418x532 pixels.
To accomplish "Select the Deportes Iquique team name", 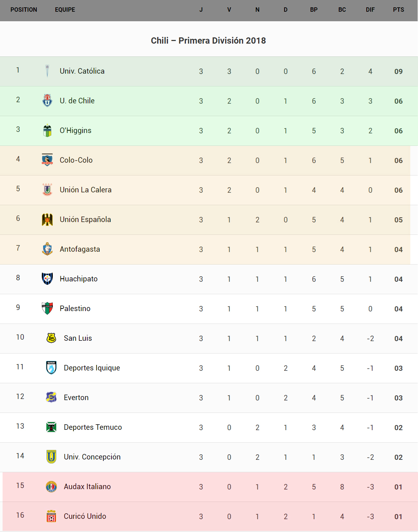I will coord(92,368).
